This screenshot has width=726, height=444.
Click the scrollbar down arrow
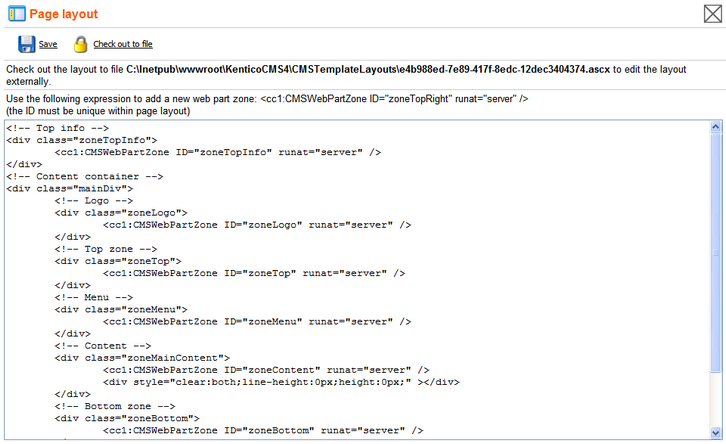pyautogui.click(x=715, y=433)
